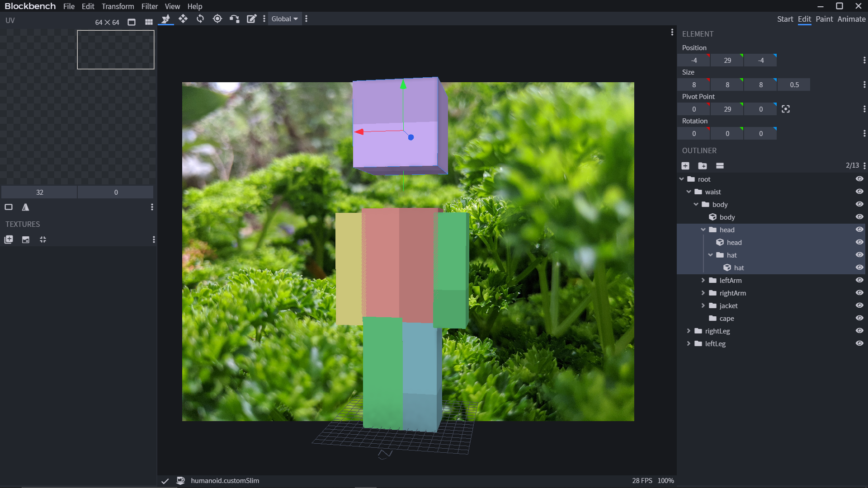
Task: Select the Pivot tool icon
Action: [x=217, y=19]
